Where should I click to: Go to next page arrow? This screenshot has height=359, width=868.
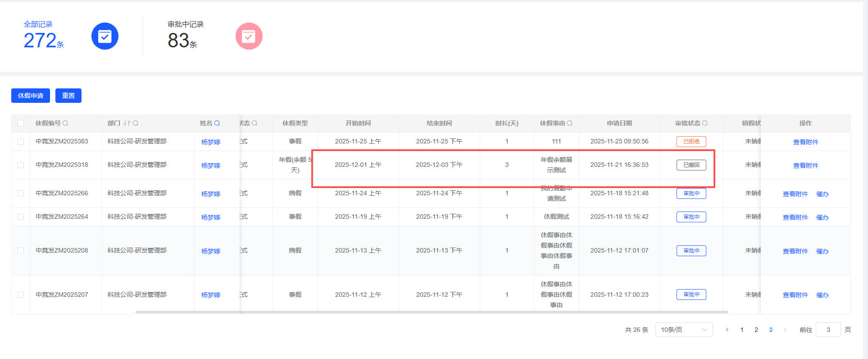(785, 330)
